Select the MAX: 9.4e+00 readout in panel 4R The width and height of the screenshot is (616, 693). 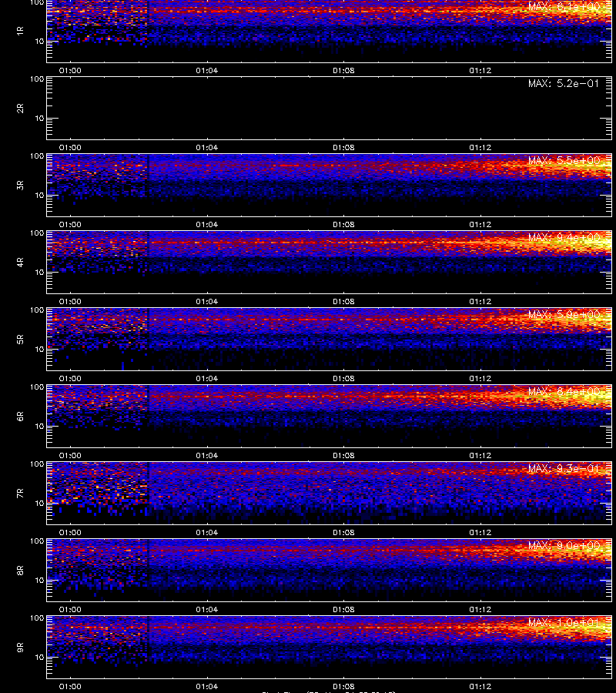tap(564, 237)
